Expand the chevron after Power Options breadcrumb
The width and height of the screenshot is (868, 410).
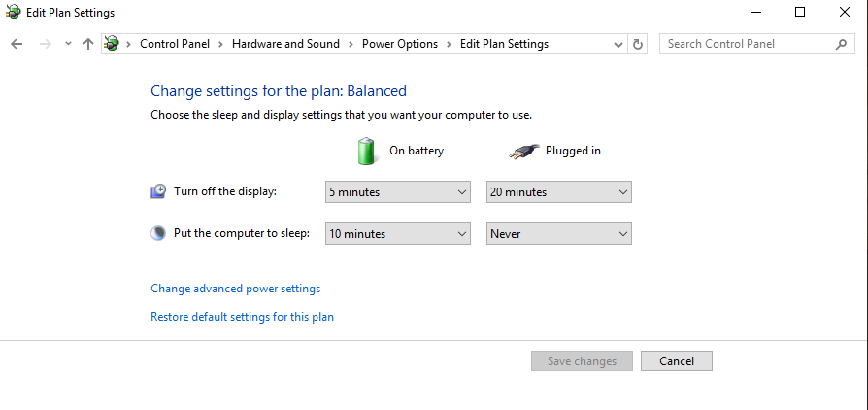coord(449,44)
